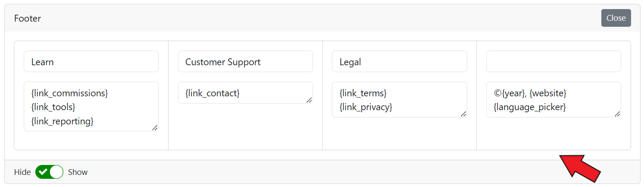Click the Legal textarea resize handle

point(463,114)
